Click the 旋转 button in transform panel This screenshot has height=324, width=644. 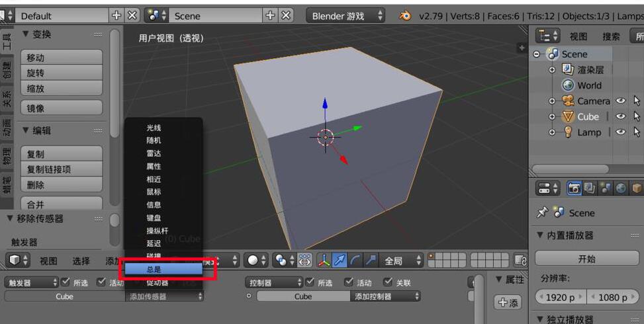[62, 73]
